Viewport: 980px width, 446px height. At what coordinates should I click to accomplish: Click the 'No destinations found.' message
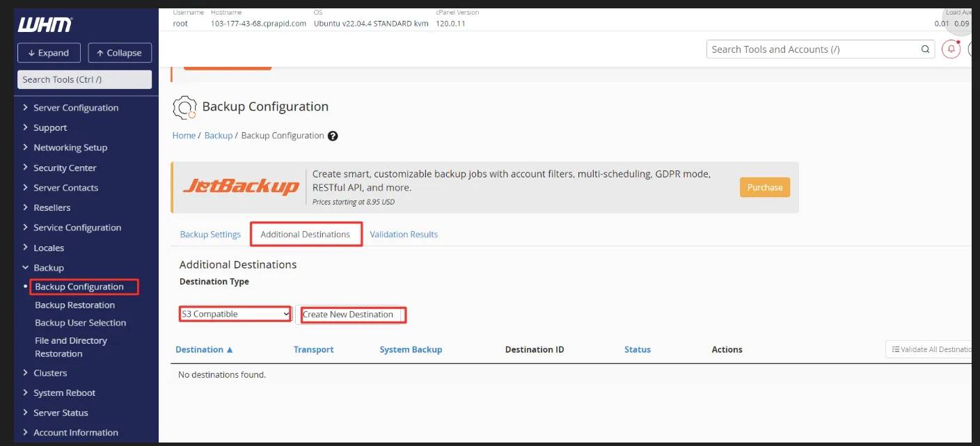[222, 375]
